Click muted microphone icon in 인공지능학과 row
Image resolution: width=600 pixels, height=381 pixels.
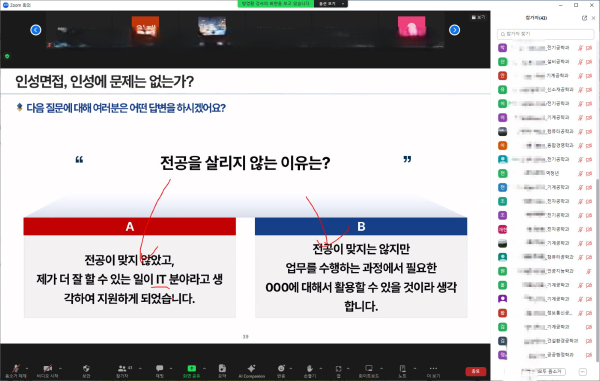click(589, 271)
